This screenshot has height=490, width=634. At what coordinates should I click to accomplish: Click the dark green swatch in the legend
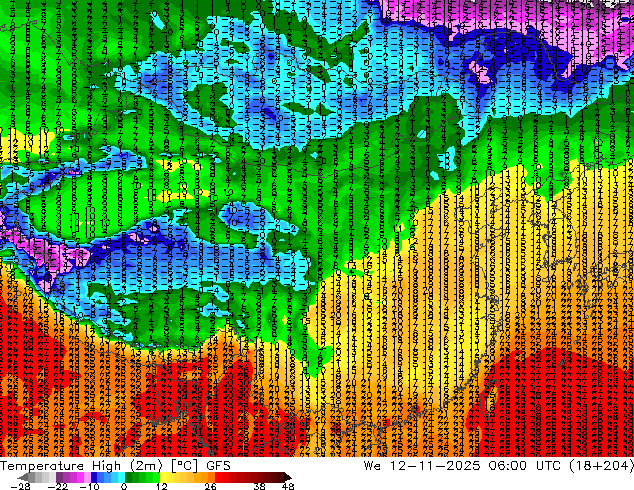point(129,477)
